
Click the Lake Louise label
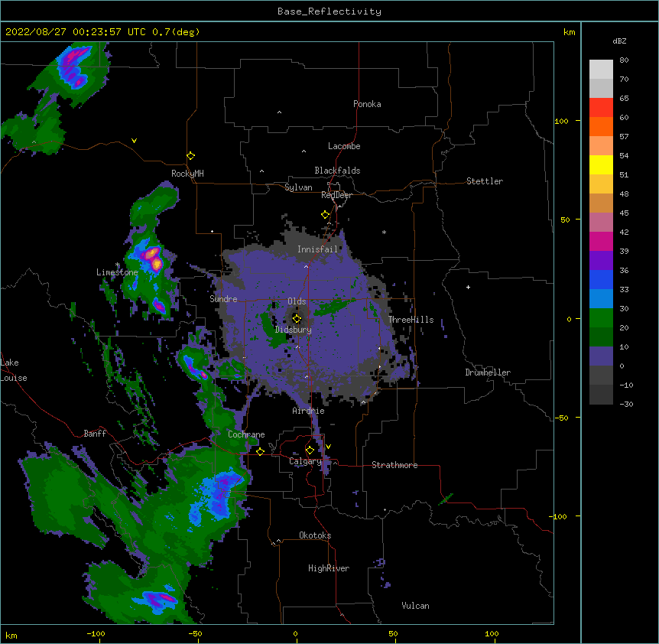tap(14, 370)
